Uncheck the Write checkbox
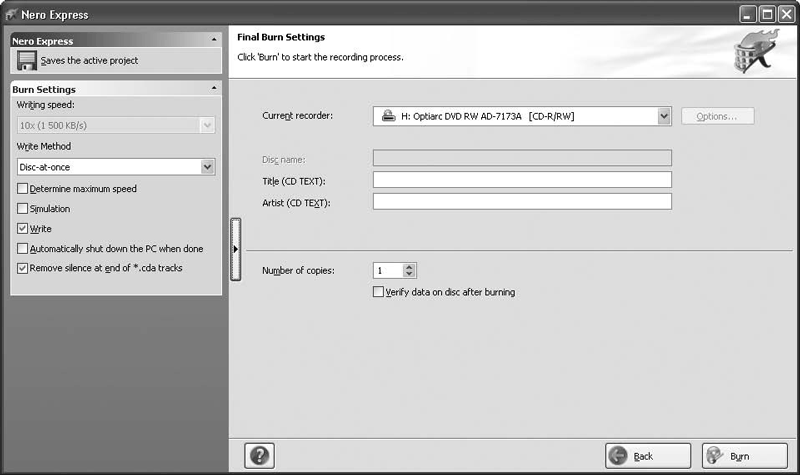The height and width of the screenshot is (475, 800). 23,229
